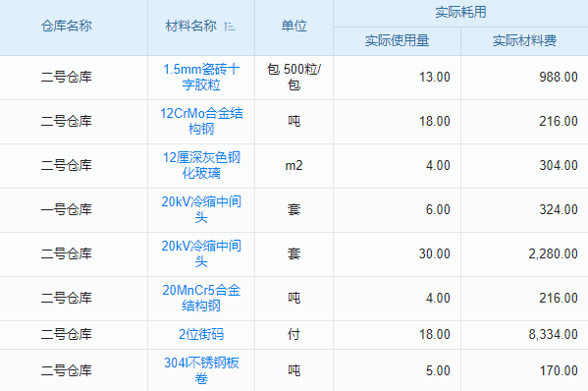The image size is (588, 391).
Task: Select 二号仓库 in the 304l不锈钢板卷 row
Action: tap(67, 370)
